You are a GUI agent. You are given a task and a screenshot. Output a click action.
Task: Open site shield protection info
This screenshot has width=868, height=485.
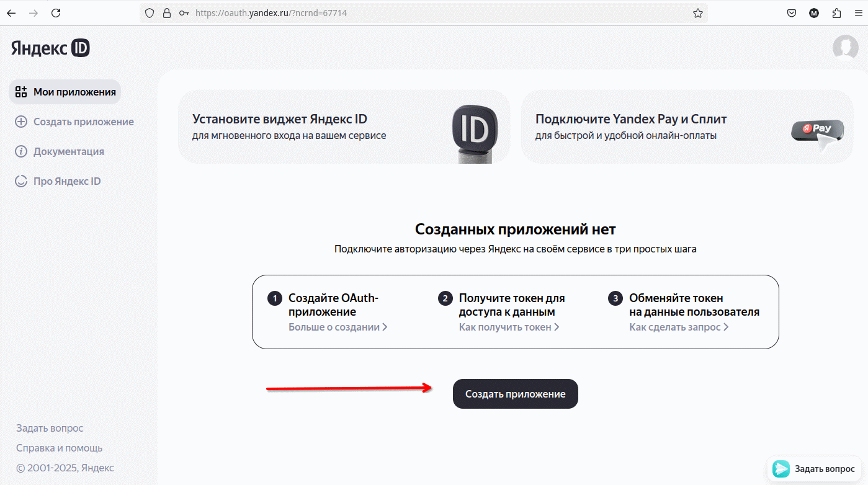[x=149, y=13]
